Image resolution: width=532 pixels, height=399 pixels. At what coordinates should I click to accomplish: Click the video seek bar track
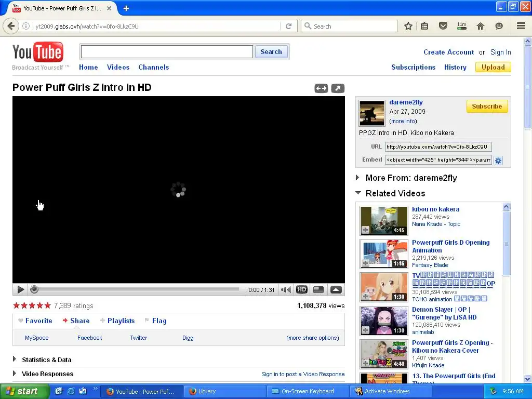[x=137, y=290]
